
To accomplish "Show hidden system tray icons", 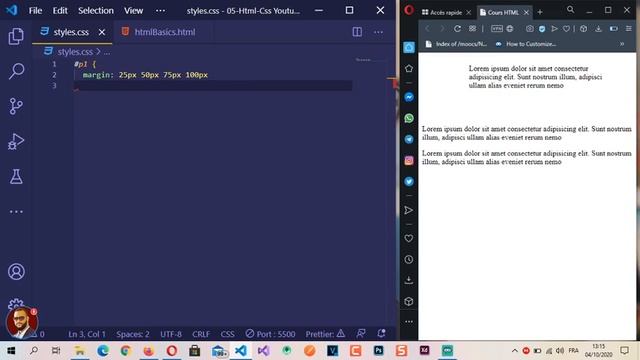I will [515, 351].
